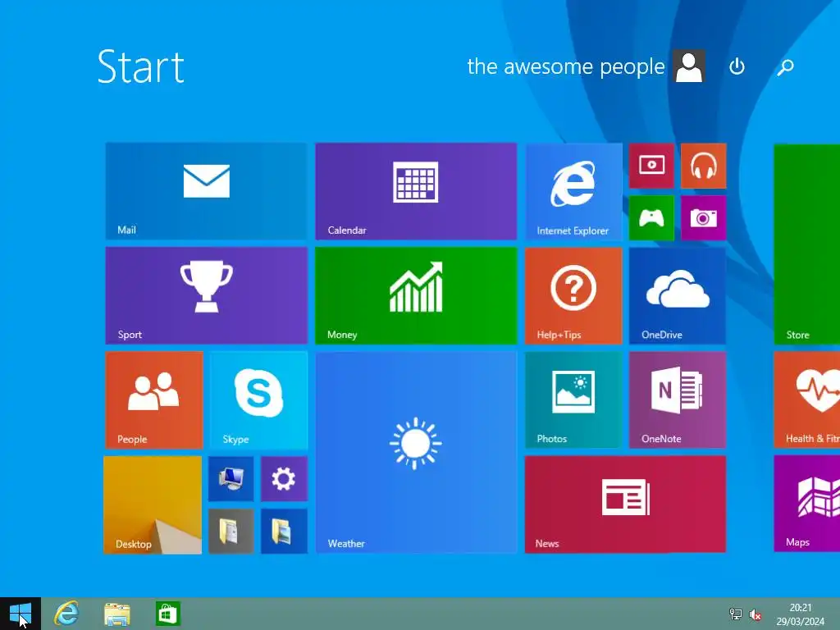Open the OneDrive tile
This screenshot has width=840, height=630.
click(x=677, y=295)
